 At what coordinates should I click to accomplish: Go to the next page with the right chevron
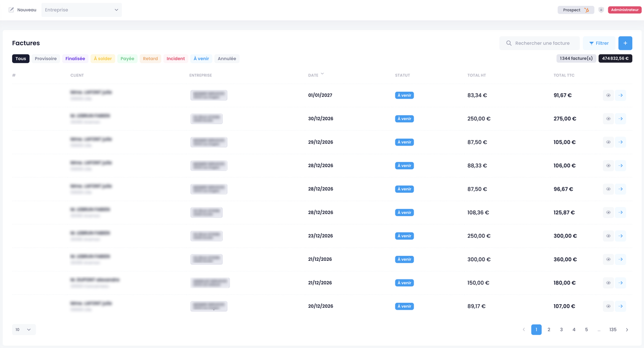coord(627,330)
